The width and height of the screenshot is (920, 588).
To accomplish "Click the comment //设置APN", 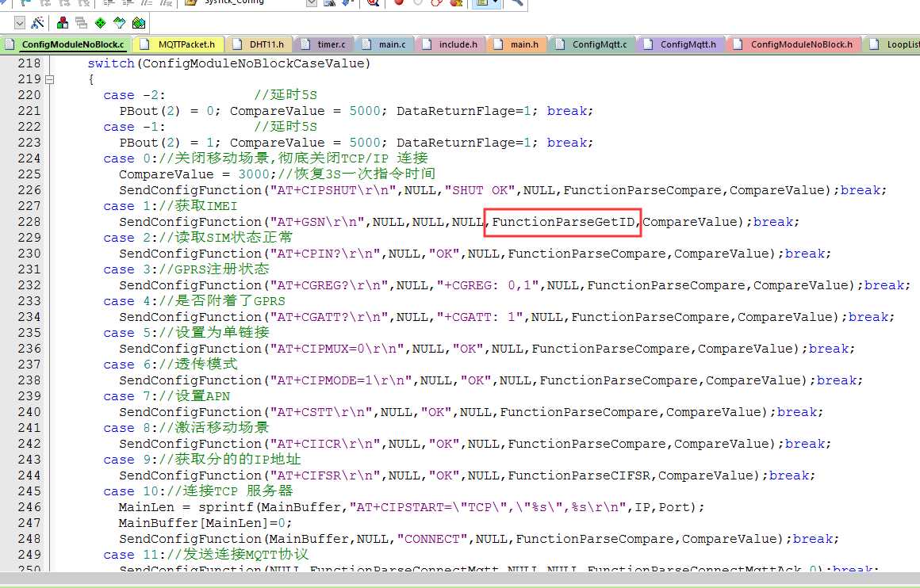I will [194, 395].
